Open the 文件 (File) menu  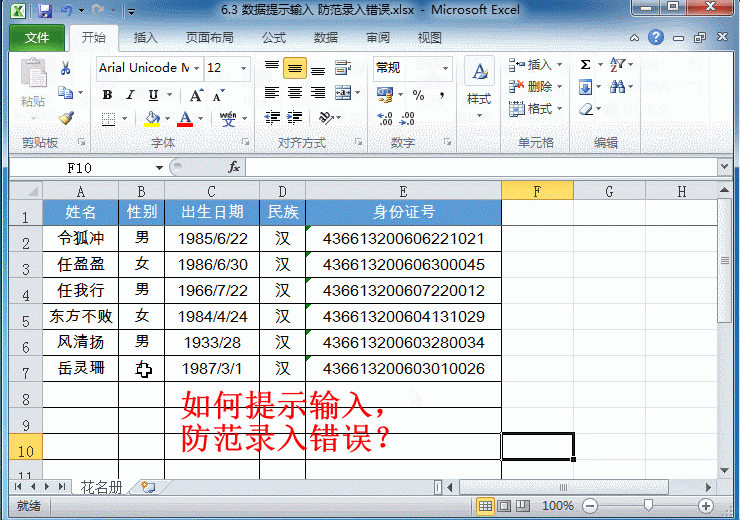click(37, 38)
